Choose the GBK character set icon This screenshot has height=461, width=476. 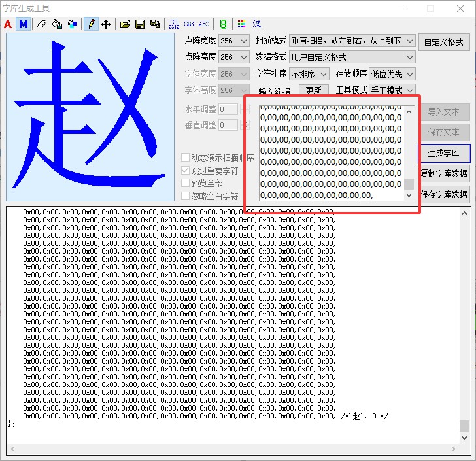click(x=189, y=24)
